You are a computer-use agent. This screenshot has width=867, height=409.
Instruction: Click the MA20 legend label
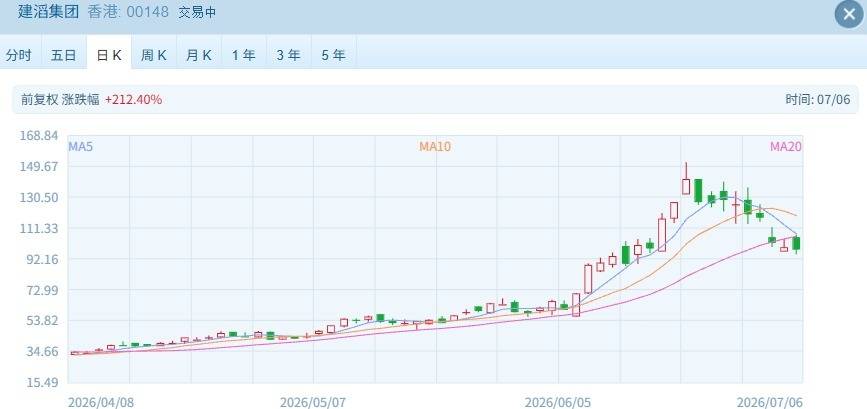coord(786,146)
